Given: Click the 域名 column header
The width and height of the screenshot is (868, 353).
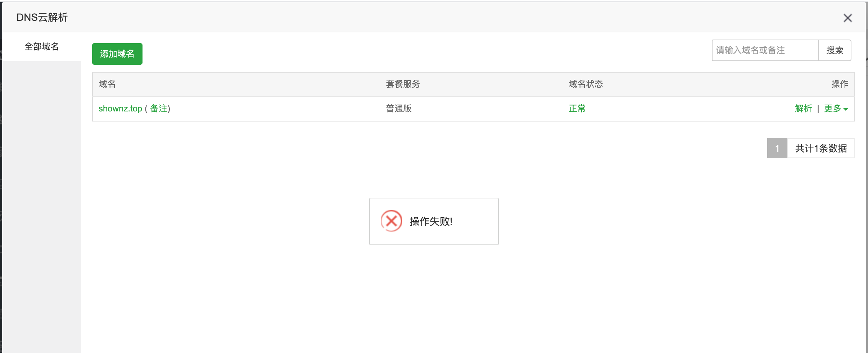Looking at the screenshot, I should point(107,84).
